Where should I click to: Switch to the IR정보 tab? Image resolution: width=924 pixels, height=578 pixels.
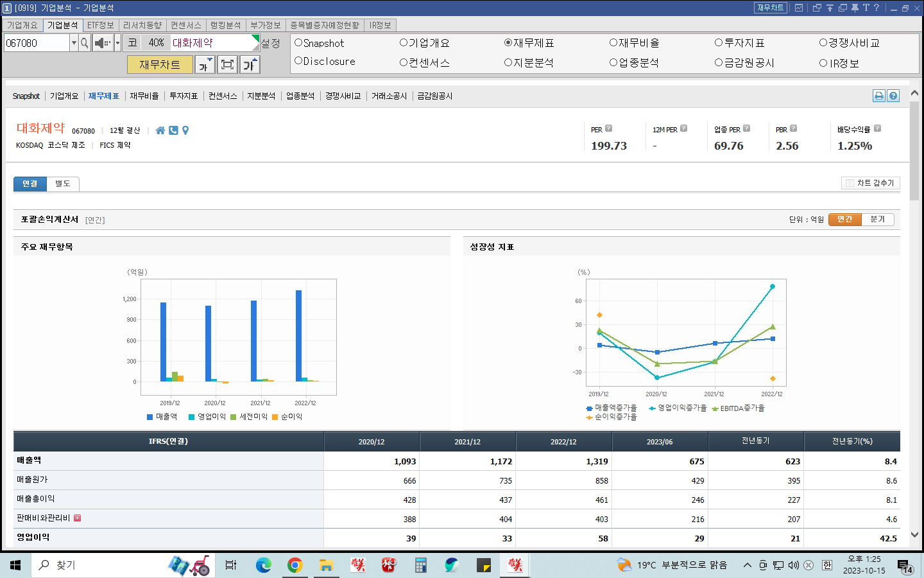[381, 25]
